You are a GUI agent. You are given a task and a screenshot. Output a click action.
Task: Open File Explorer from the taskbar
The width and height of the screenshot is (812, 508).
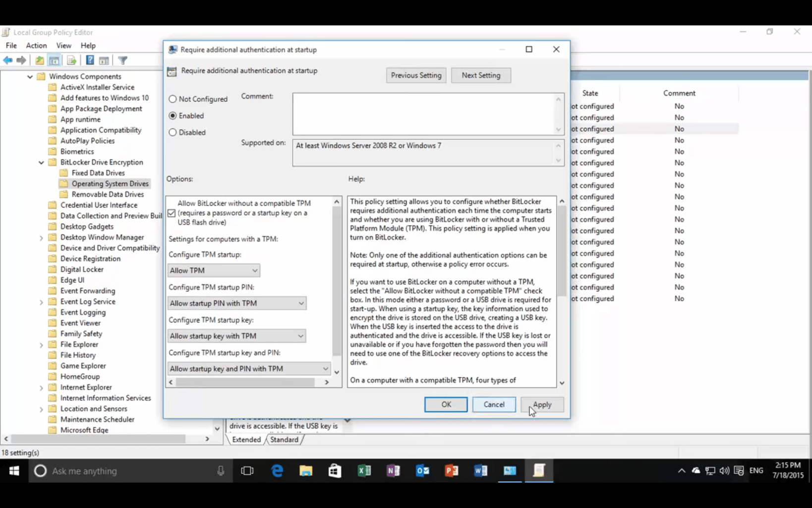click(x=306, y=471)
